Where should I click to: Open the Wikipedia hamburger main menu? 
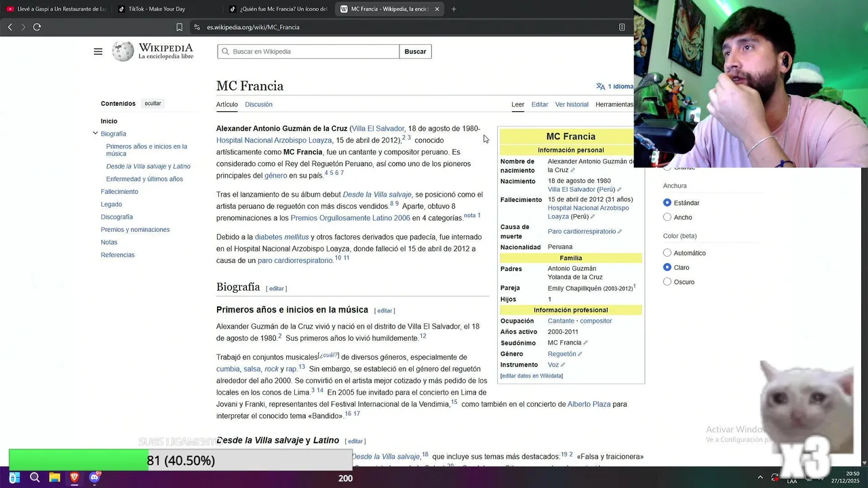[x=98, y=52]
